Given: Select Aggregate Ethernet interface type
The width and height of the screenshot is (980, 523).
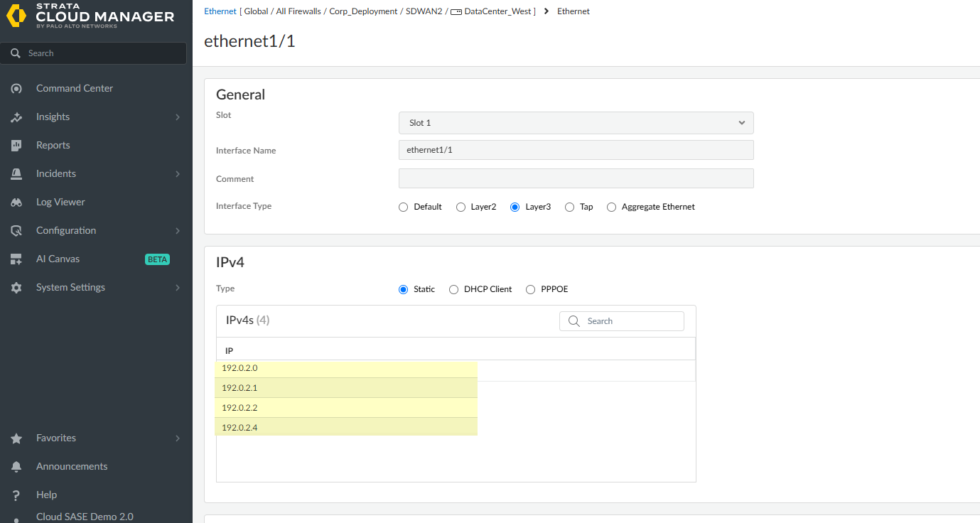Looking at the screenshot, I should [611, 207].
